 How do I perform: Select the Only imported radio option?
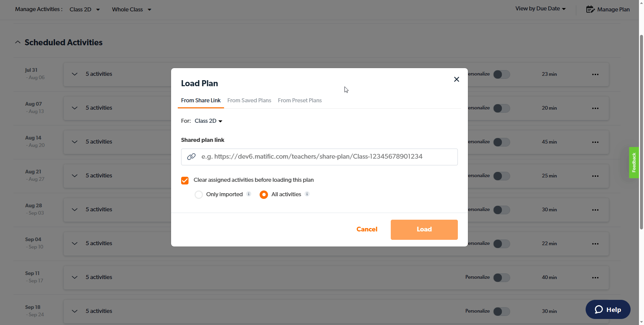199,194
